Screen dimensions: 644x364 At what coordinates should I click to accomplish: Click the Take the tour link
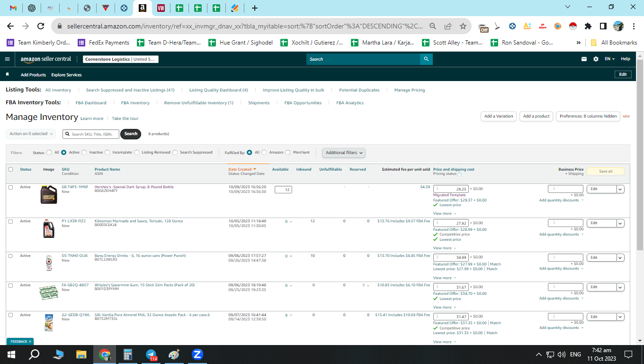(125, 118)
